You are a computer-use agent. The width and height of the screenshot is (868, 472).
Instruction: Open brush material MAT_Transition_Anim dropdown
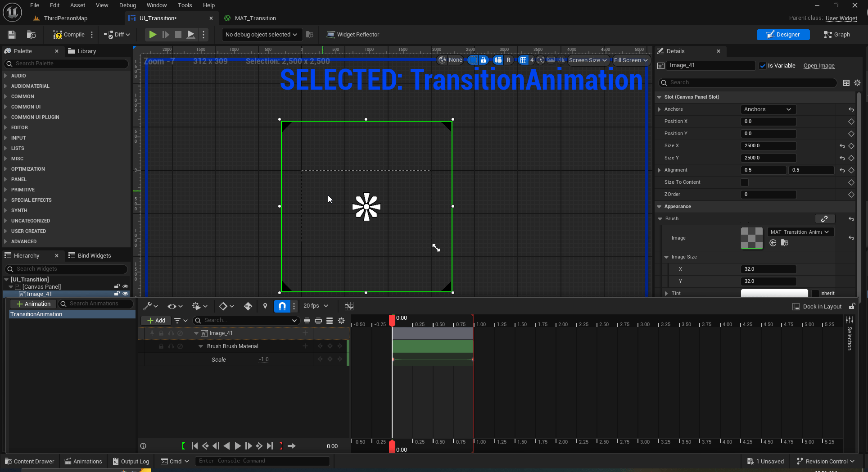coord(800,232)
